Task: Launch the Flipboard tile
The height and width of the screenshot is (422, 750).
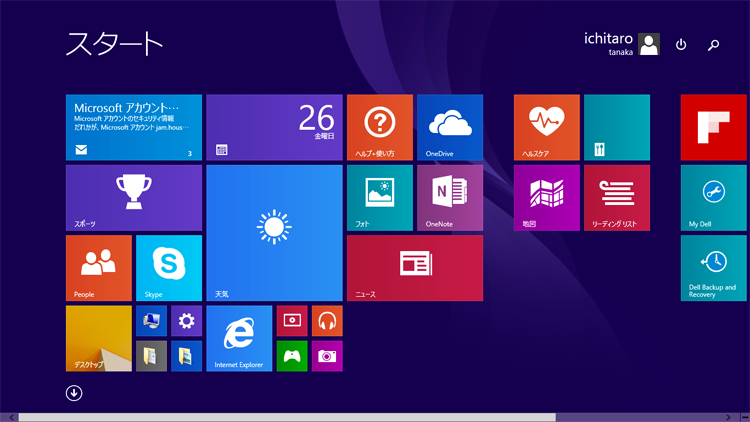Action: (x=713, y=127)
